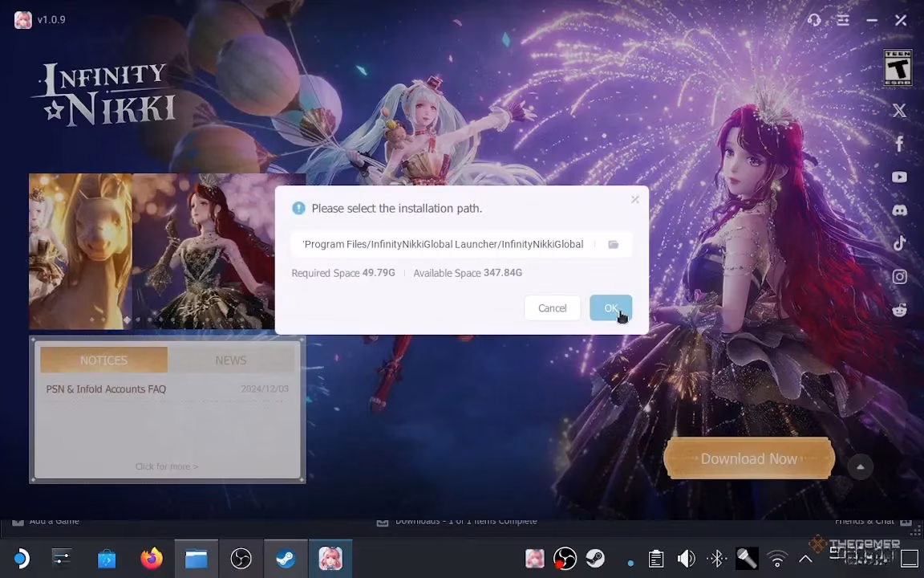
Task: Click the scroll-to-top arrow near Download Now
Action: 860,466
